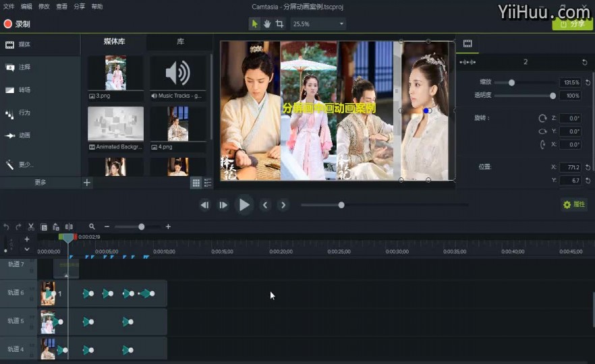
Task: Select the arrow edit-mode tool
Action: 254,24
